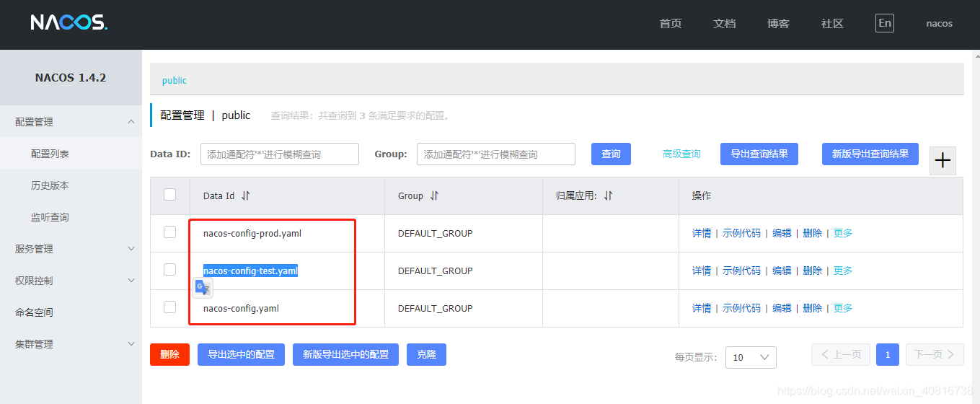Screen dimensions: 980x404
Task: Sort by Data Id column arrows
Action: click(246, 196)
